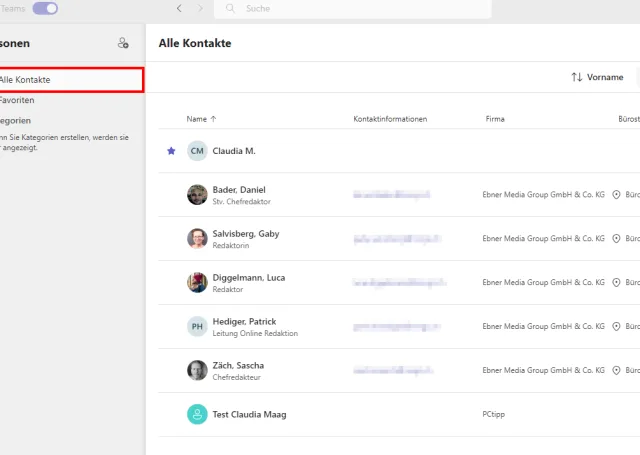Screen dimensions: 640x455
Task: Click Sascha Zäch's profile photo
Action: coord(197,371)
